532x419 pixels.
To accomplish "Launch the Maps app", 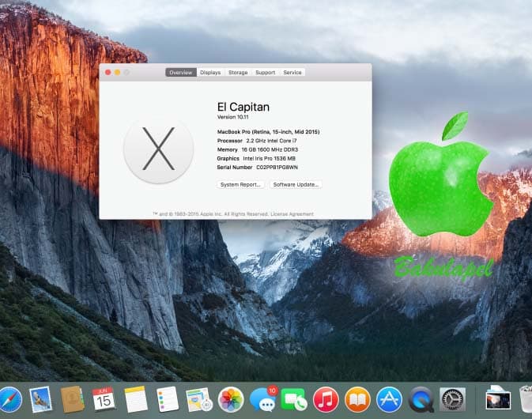I will (x=199, y=400).
